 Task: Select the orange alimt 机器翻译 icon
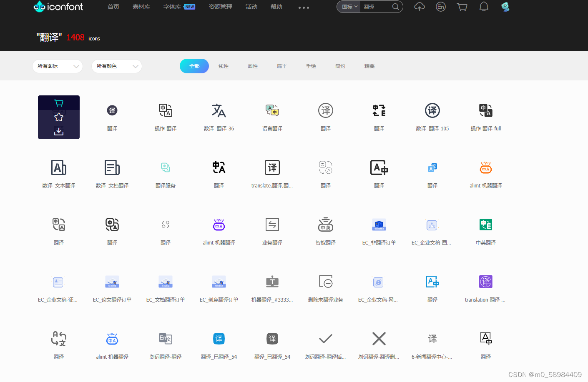point(486,167)
